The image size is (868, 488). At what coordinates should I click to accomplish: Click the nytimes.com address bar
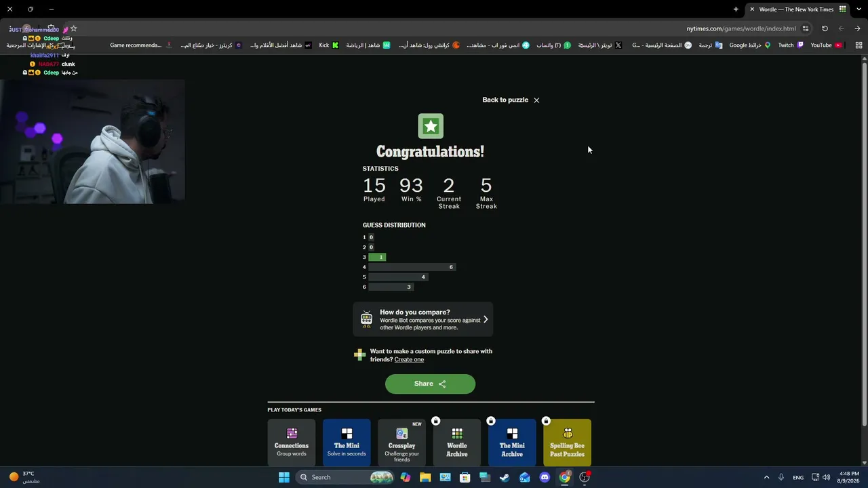click(x=741, y=28)
